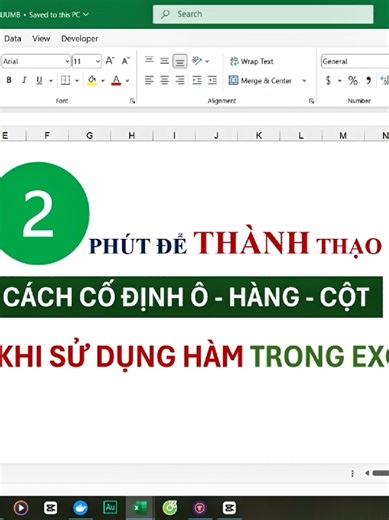Center text horizontally

pyautogui.click(x=164, y=80)
